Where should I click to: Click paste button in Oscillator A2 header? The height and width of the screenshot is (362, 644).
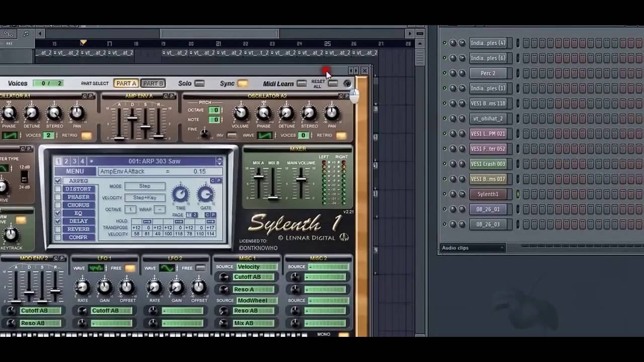347,96
